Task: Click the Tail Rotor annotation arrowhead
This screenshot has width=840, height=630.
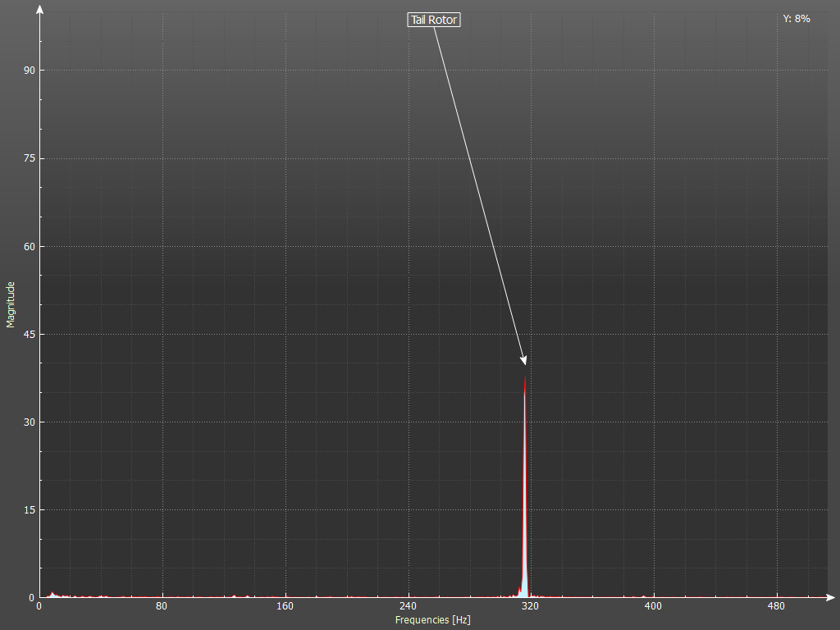Action: pos(523,361)
